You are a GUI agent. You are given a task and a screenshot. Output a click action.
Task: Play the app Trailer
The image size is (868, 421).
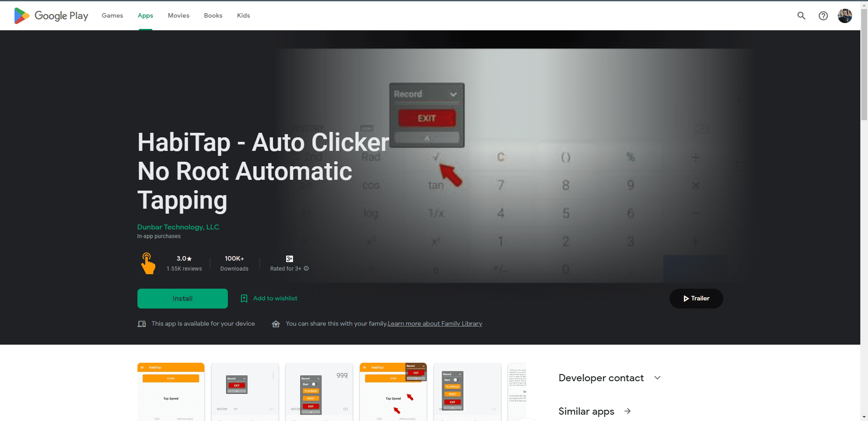[696, 299]
